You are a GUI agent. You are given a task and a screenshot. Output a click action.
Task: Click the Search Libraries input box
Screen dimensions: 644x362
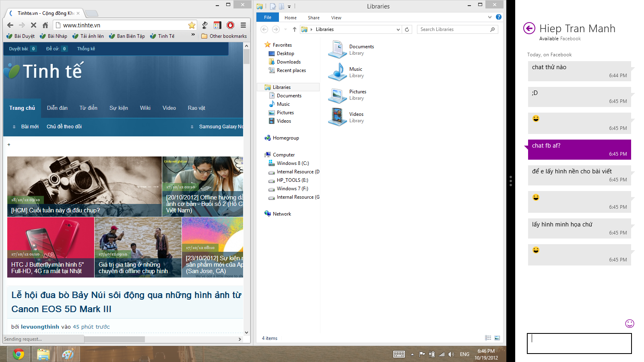457,29
